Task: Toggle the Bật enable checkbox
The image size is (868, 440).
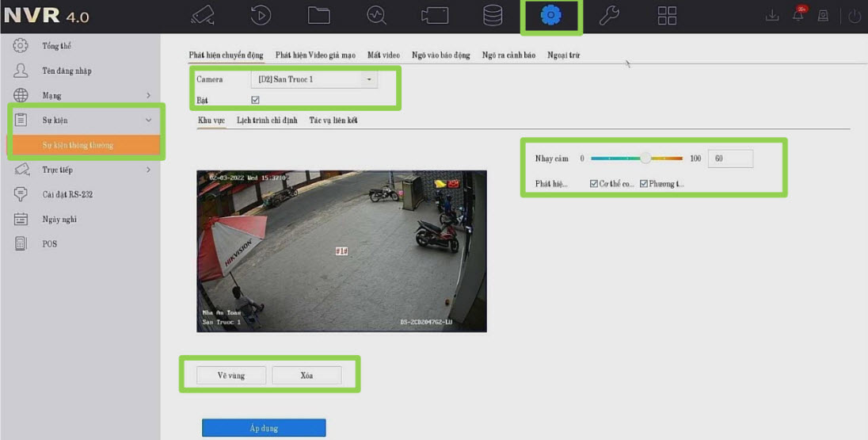Action: pos(255,100)
